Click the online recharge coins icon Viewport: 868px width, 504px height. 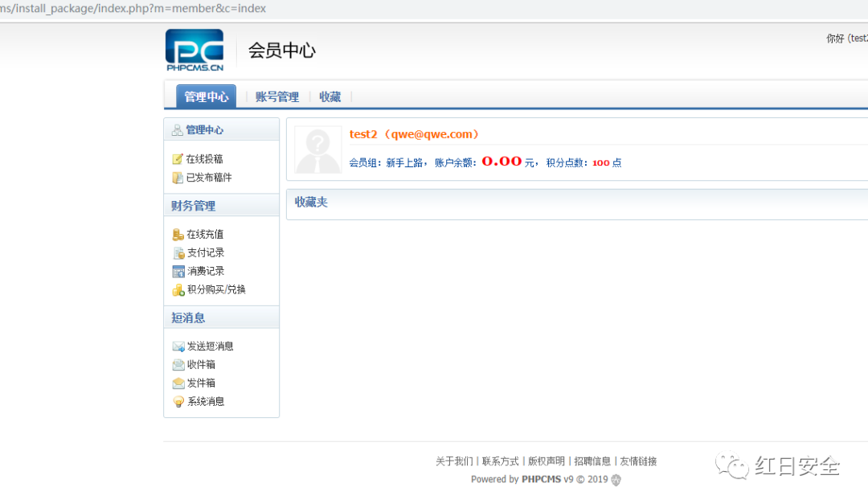coord(178,235)
